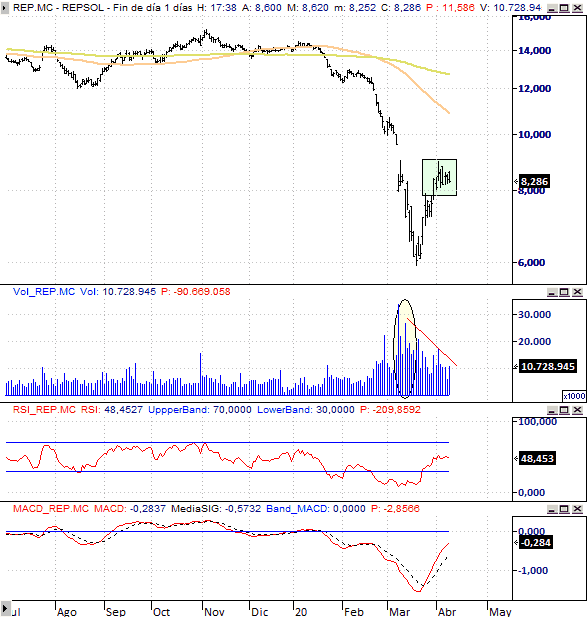Click the bottom-left timeline scroll arrow
The image size is (587, 617).
point(6,608)
